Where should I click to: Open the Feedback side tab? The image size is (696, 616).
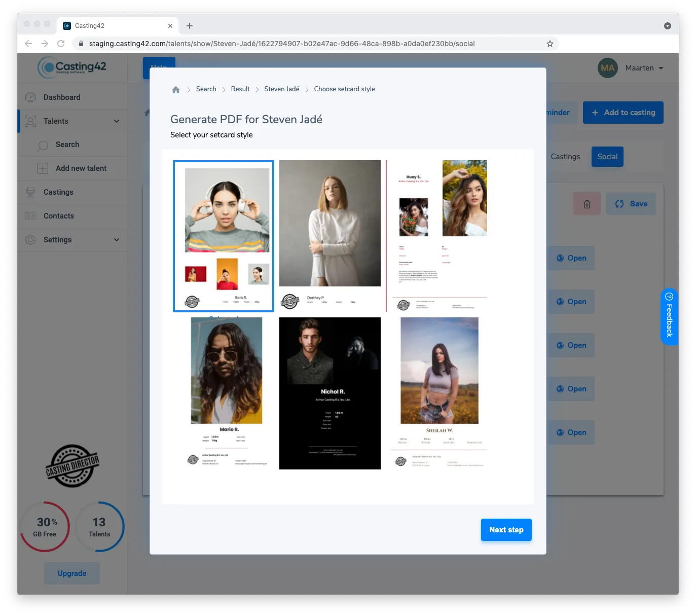(x=669, y=317)
